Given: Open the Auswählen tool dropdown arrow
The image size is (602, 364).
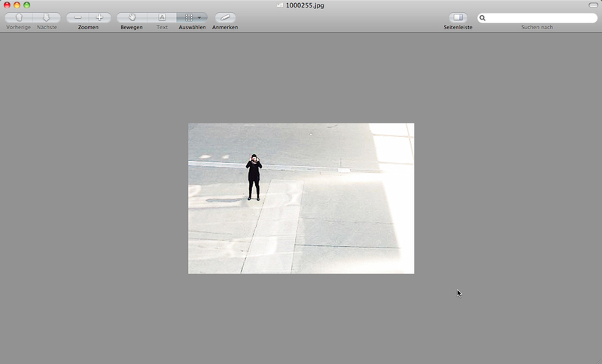Looking at the screenshot, I should 199,17.
